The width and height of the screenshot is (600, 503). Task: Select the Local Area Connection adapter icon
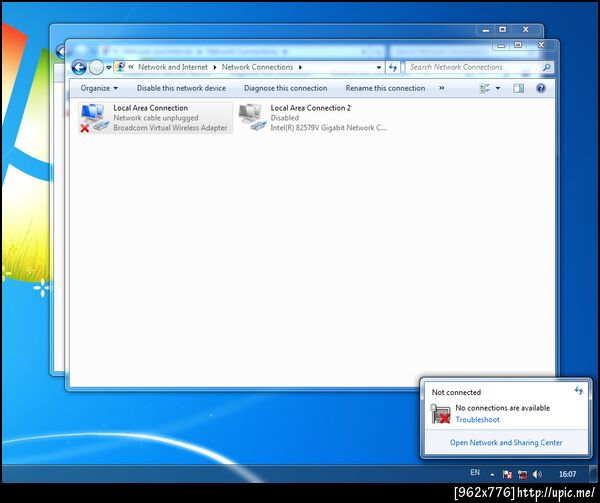(x=95, y=118)
